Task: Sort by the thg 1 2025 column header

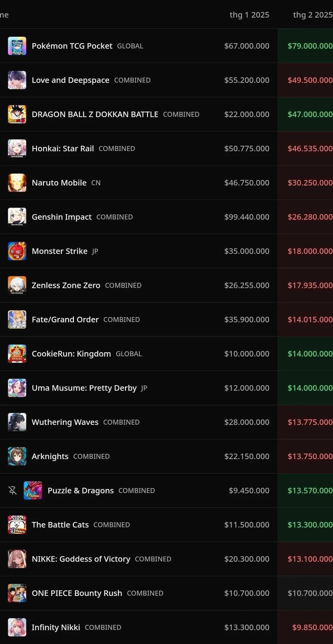Action: tap(249, 15)
